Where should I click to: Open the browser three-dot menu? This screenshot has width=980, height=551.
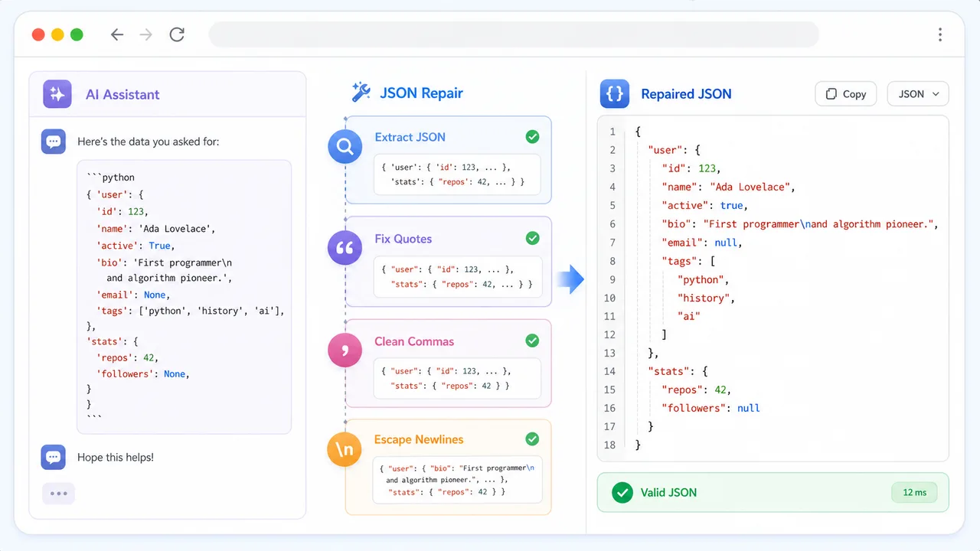[940, 34]
